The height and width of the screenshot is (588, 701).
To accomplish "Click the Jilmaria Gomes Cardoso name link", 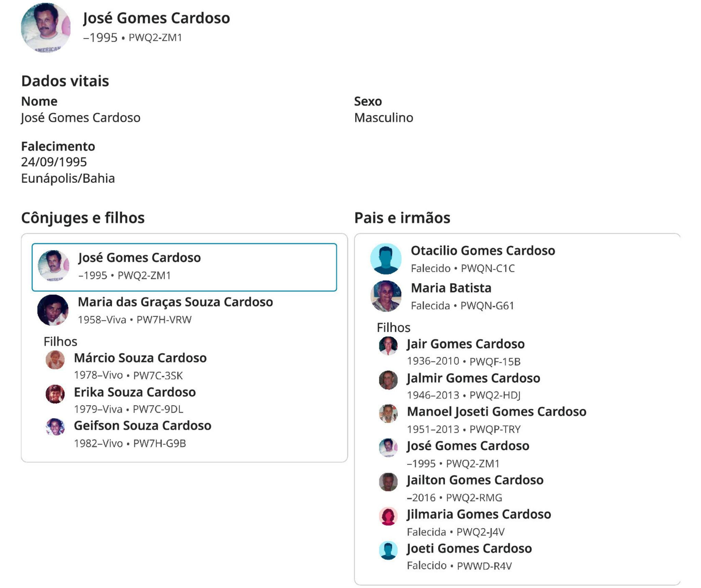I will click(x=479, y=514).
